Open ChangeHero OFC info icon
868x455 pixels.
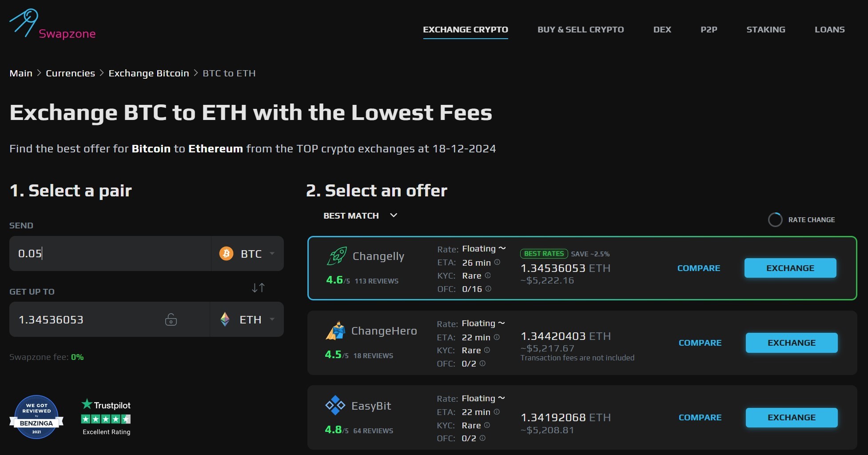(482, 363)
